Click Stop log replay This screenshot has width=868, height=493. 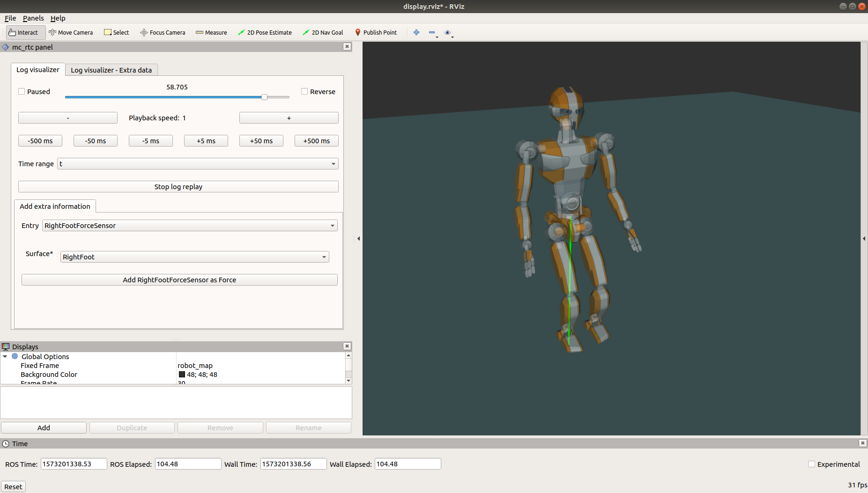178,186
